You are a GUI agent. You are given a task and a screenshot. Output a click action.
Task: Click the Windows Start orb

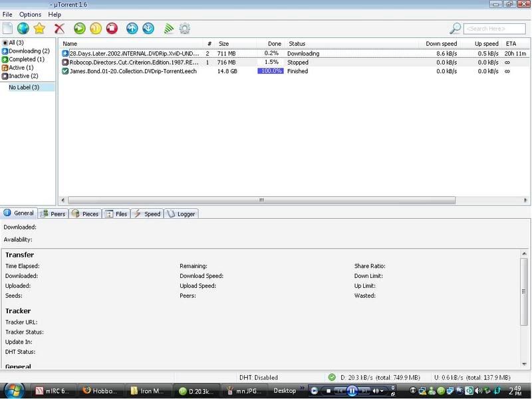(15, 390)
